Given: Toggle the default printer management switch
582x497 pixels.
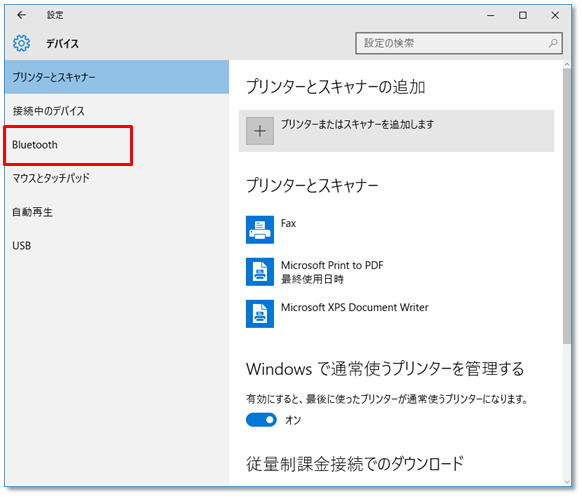Looking at the screenshot, I should [x=261, y=420].
